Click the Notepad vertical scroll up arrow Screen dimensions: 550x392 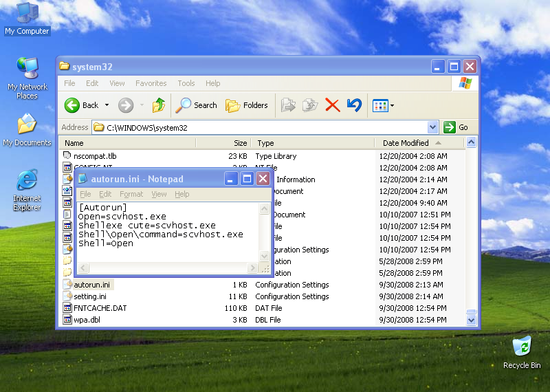pos(264,209)
